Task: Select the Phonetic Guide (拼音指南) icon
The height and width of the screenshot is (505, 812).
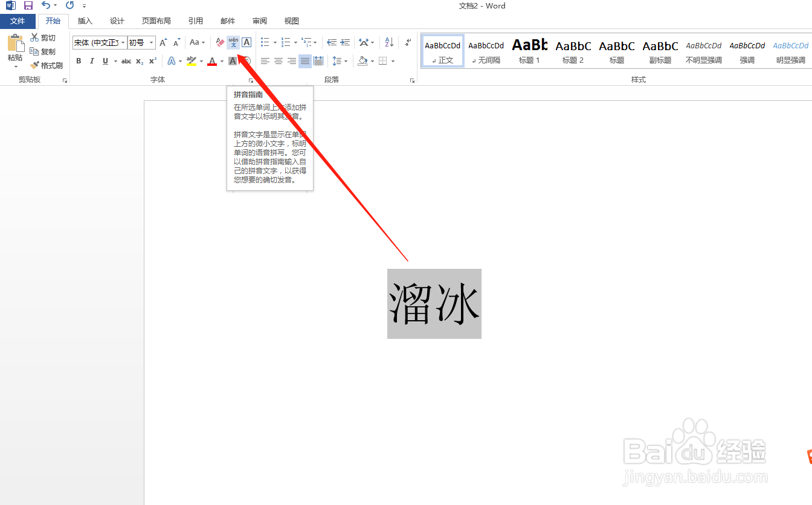Action: pos(233,42)
